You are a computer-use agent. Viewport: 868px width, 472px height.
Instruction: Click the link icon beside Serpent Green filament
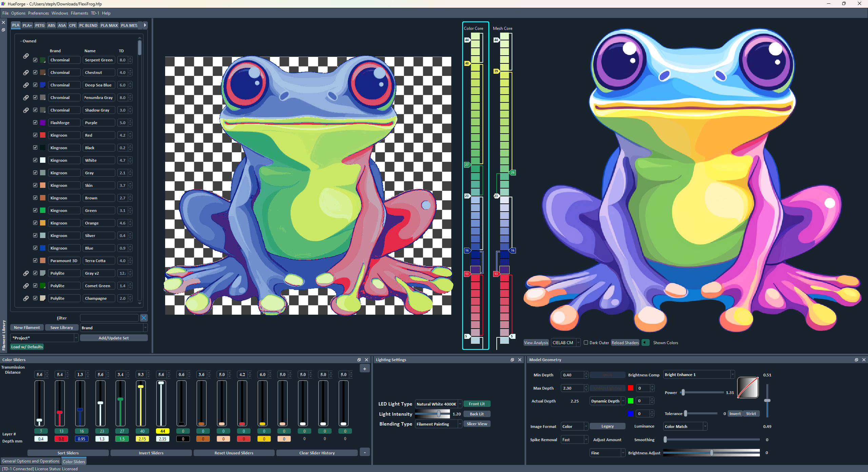[26, 56]
